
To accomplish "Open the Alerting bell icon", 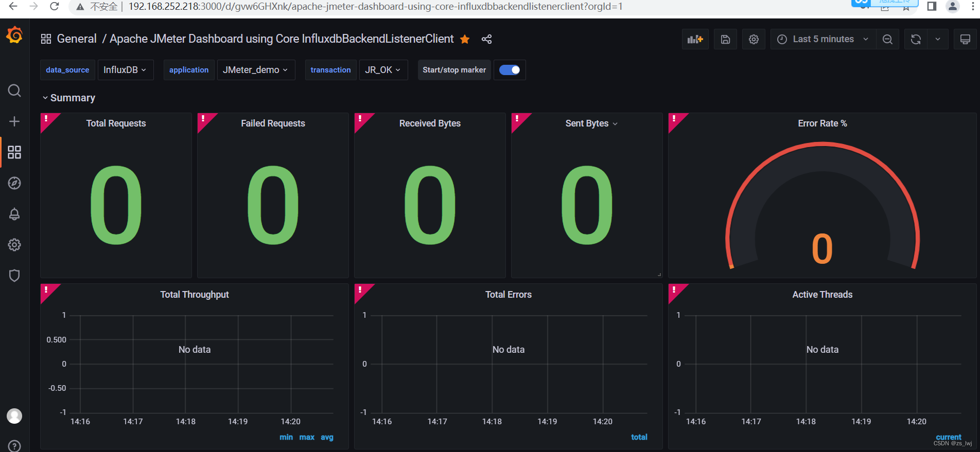I will coord(14,214).
